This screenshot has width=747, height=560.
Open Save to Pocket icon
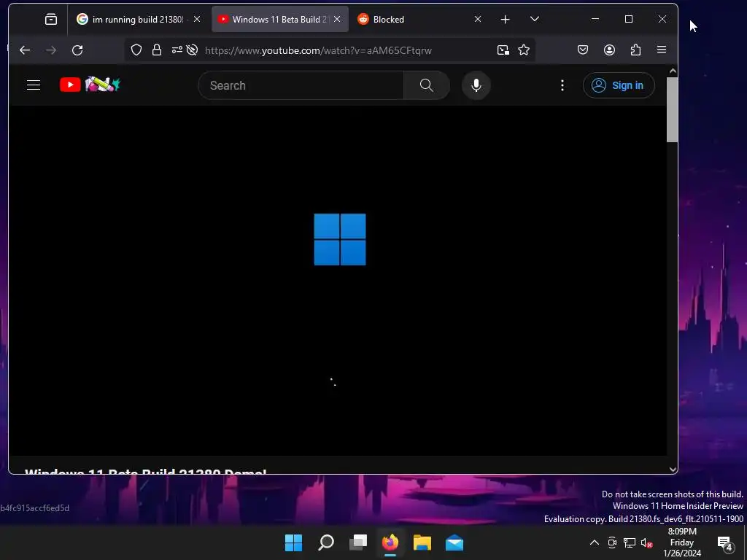point(583,50)
